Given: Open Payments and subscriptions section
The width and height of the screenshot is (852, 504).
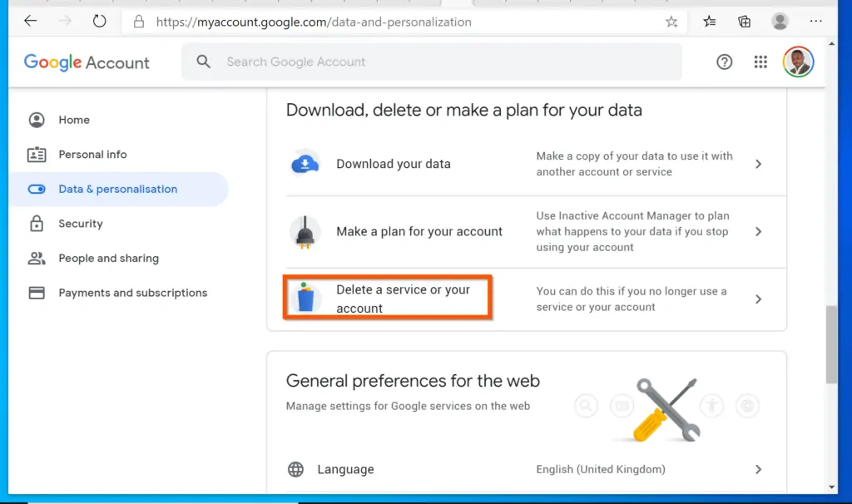Looking at the screenshot, I should [x=132, y=293].
